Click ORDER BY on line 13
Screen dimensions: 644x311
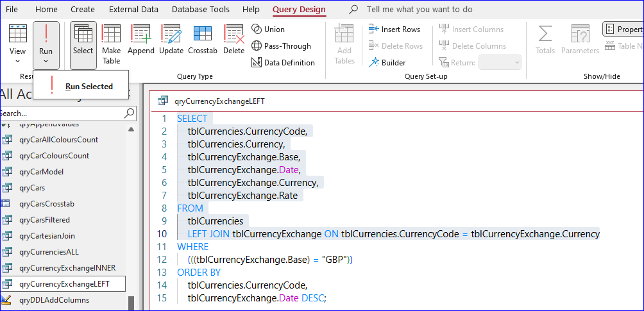(x=199, y=273)
